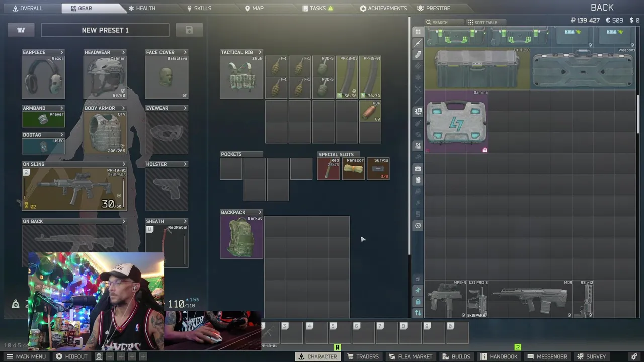Select the Zhuk tactical rig item

[242, 77]
